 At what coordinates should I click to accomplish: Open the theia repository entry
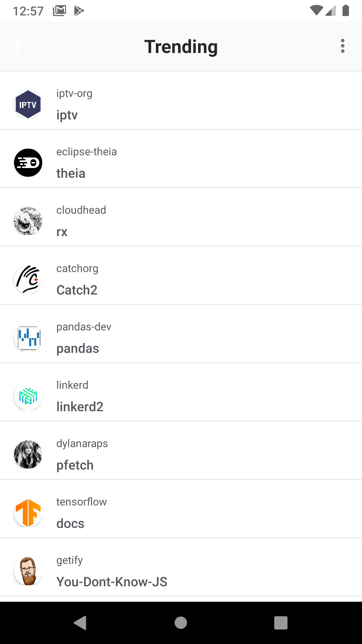click(181, 162)
